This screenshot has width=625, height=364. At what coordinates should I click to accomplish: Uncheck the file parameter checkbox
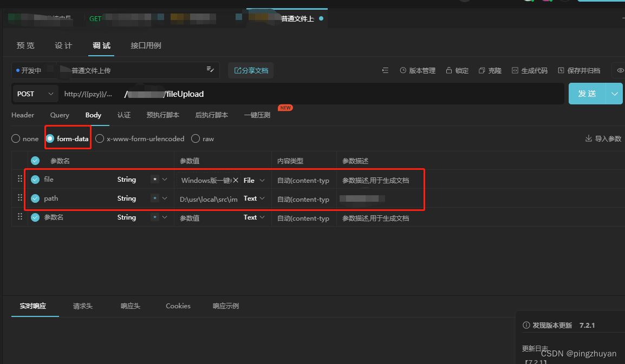(x=35, y=180)
